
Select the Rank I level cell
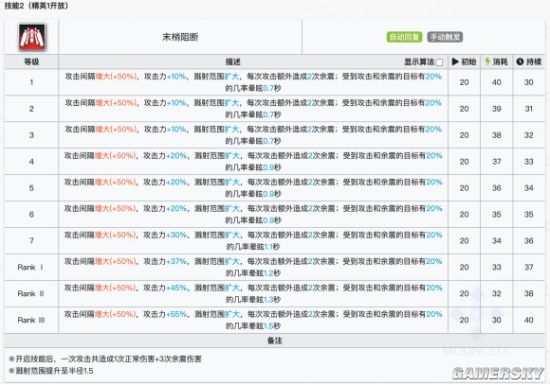[x=31, y=267]
